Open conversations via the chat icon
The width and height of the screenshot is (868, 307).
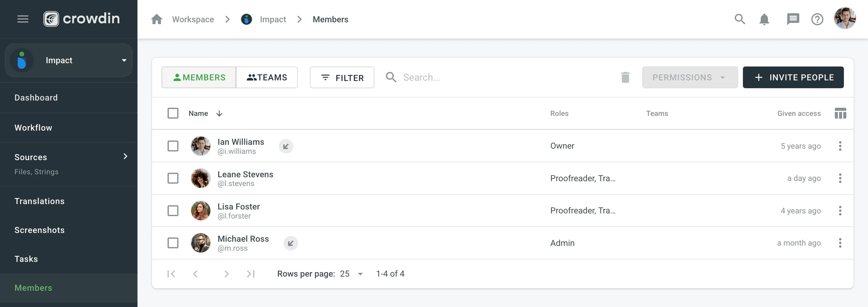click(793, 19)
